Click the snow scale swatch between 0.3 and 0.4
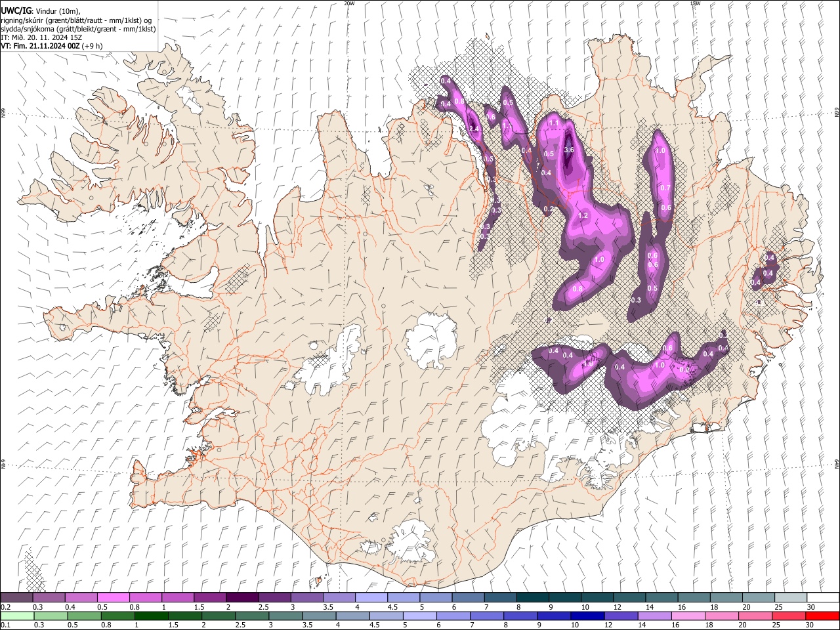This screenshot has height=630, width=840. coord(49,597)
